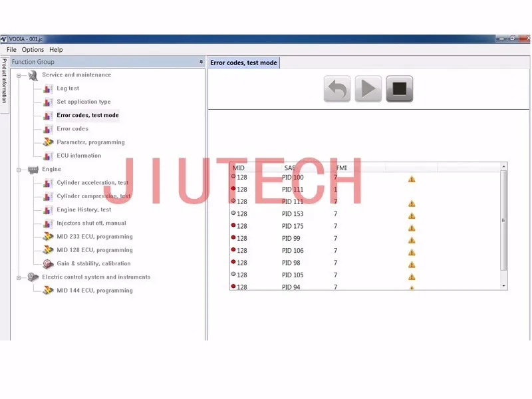Viewport: 532px width, 399px height.
Task: Click scroll down arrow of error list
Action: coord(503,286)
